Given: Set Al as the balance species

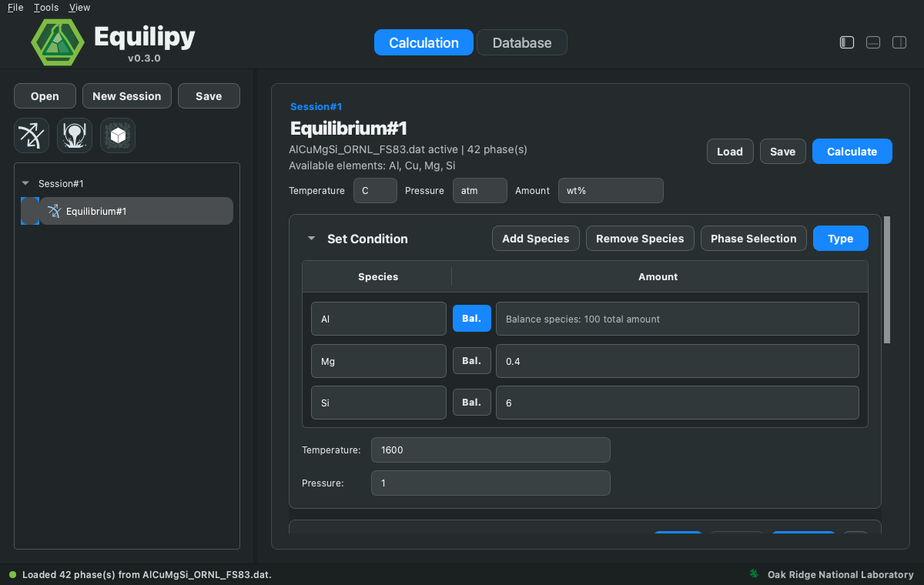Looking at the screenshot, I should [x=472, y=319].
